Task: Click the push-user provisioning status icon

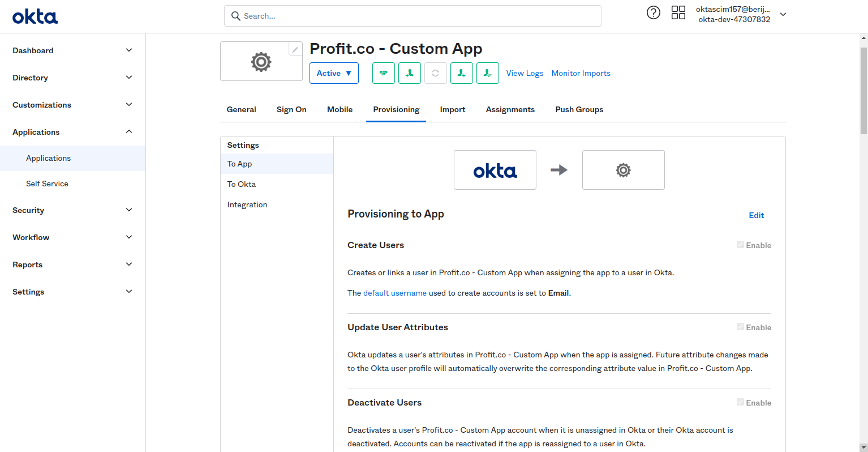Action: pos(462,73)
